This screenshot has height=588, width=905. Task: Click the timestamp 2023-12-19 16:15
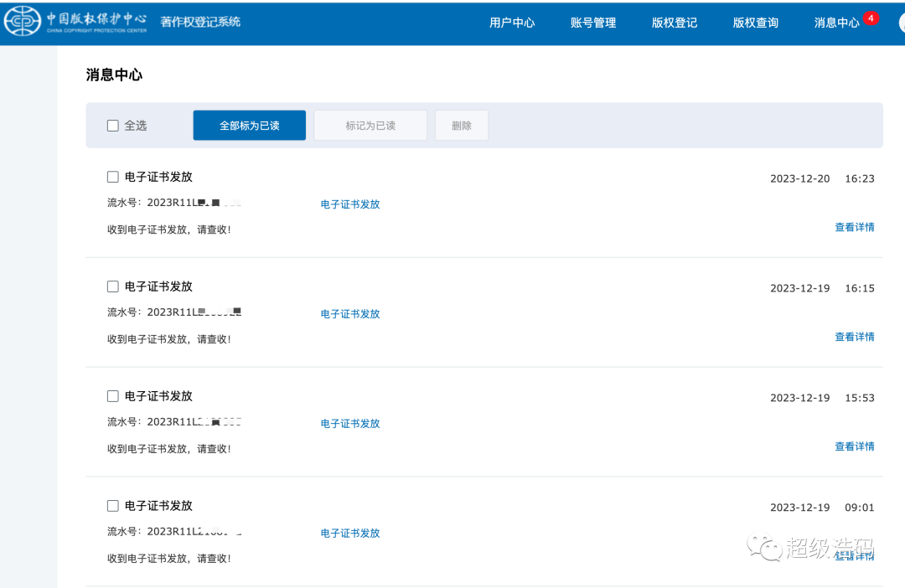(823, 288)
